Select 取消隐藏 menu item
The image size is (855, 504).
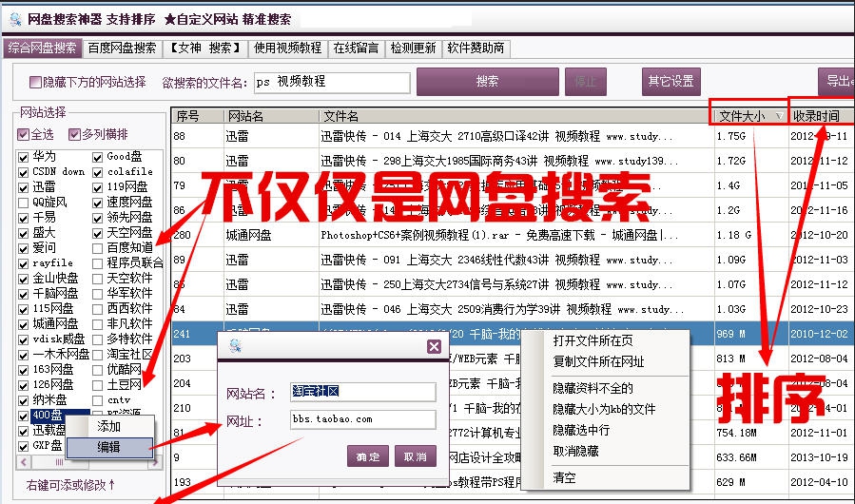[575, 451]
